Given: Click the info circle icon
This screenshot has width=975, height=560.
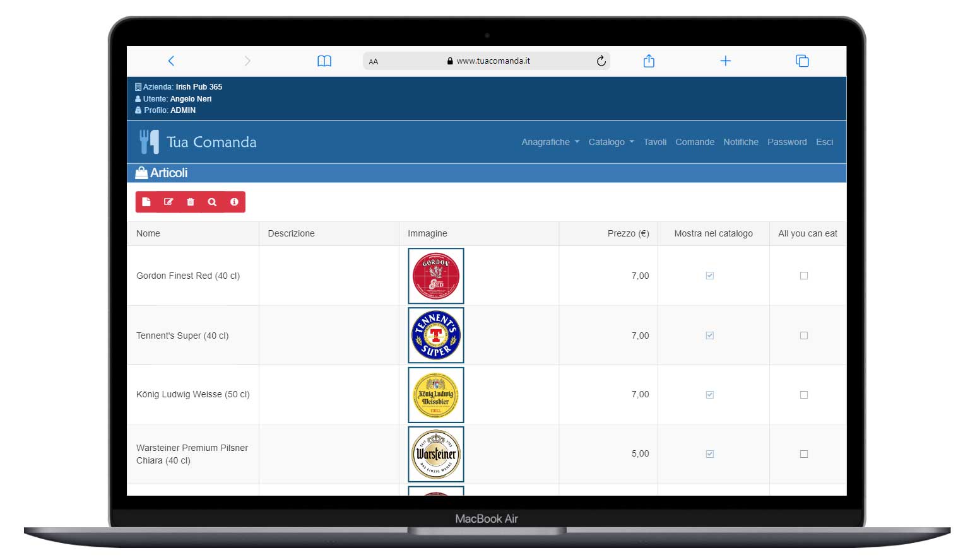Looking at the screenshot, I should point(234,202).
